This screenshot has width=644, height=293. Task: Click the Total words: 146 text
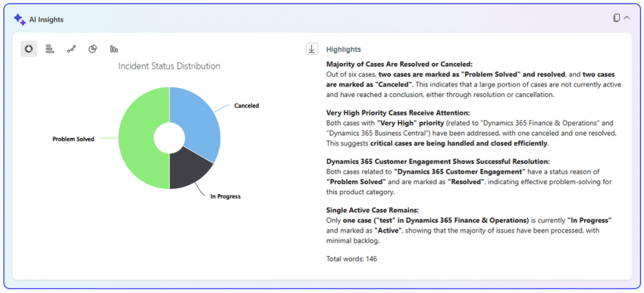click(351, 259)
